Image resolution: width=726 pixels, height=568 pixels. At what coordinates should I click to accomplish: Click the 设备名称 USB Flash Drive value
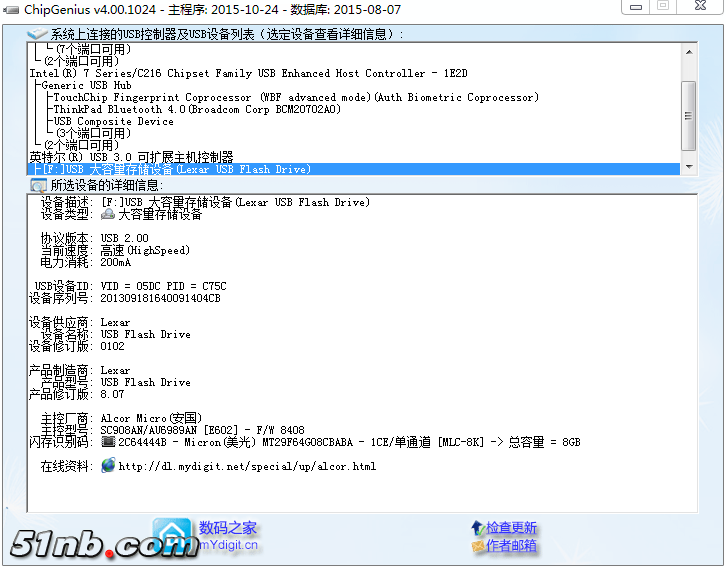[145, 334]
